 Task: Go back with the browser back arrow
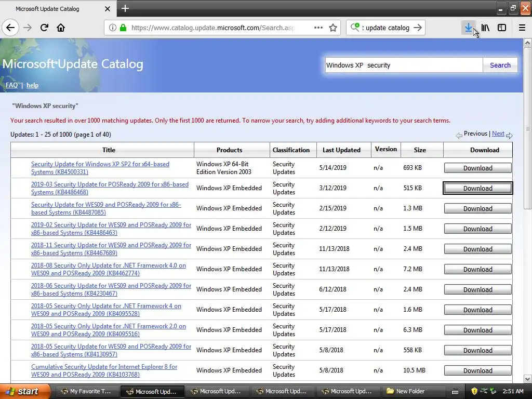click(10, 28)
